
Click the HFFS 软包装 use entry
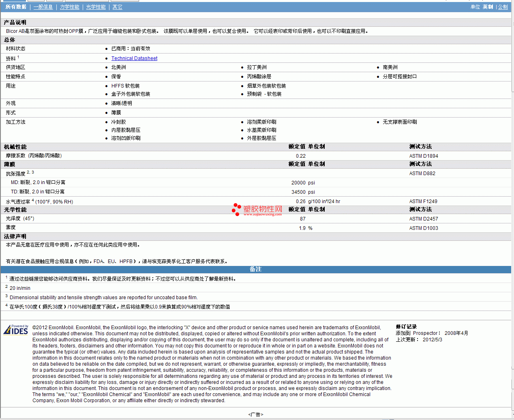click(x=126, y=86)
